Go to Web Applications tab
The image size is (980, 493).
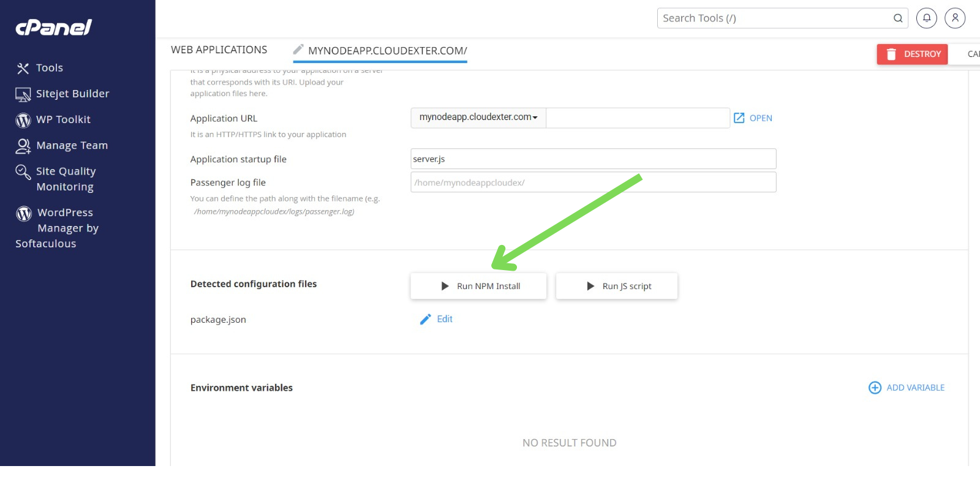pyautogui.click(x=219, y=50)
